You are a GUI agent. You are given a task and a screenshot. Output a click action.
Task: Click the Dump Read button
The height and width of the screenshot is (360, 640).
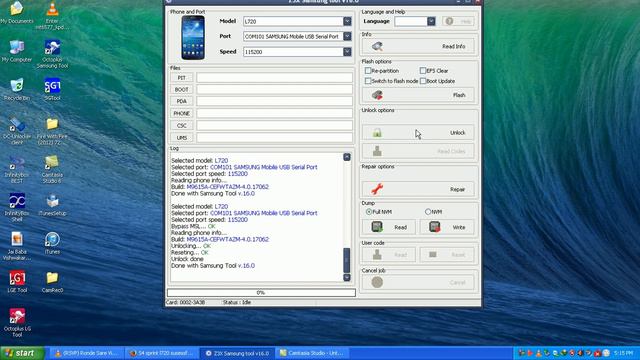pyautogui.click(x=389, y=227)
